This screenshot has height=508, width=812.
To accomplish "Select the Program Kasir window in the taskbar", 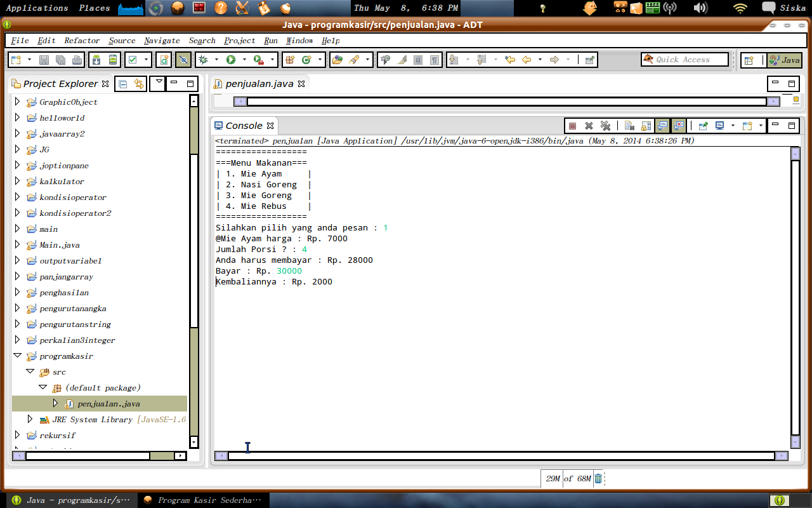I will [x=203, y=500].
